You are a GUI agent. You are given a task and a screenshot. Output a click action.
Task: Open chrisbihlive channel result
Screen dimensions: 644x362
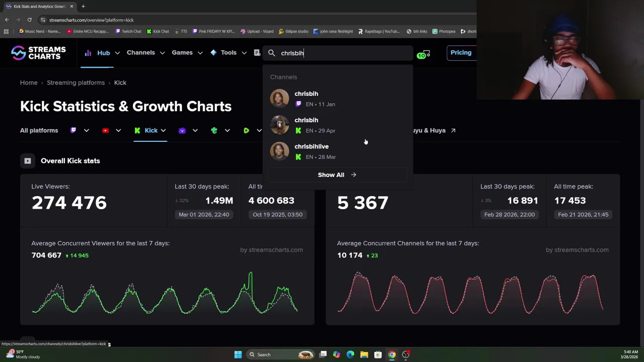click(x=337, y=151)
